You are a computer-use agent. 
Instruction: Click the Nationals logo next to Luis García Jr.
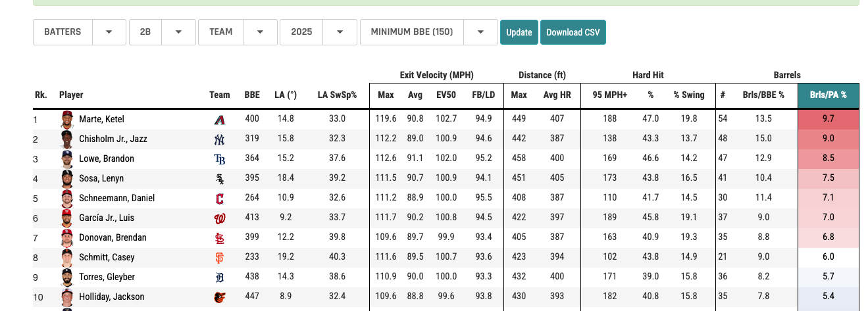[x=220, y=218]
